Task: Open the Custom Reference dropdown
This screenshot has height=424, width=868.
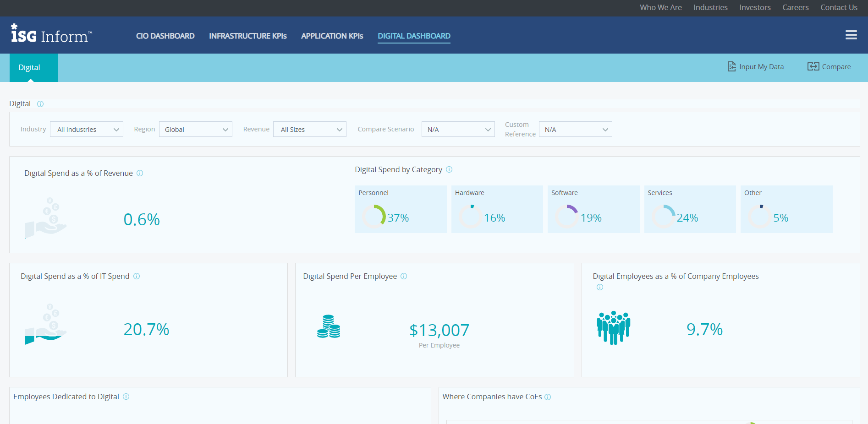Action: click(575, 130)
